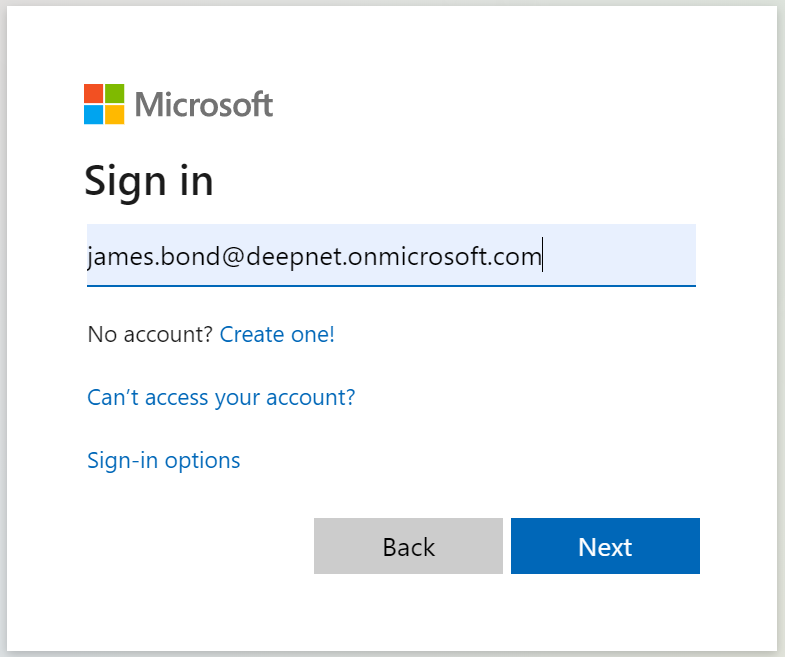Click the yellow square in Microsoft logo
This screenshot has height=657, width=785.
tap(114, 114)
